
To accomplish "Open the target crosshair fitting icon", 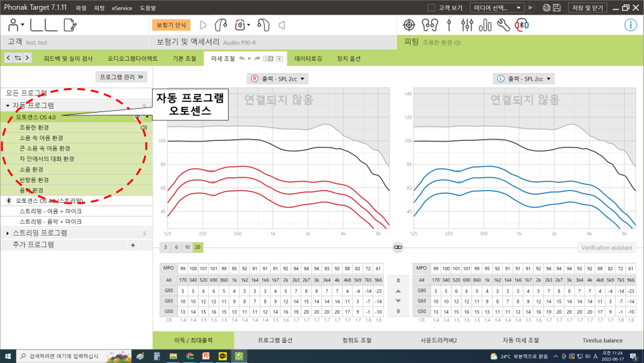I will [409, 25].
